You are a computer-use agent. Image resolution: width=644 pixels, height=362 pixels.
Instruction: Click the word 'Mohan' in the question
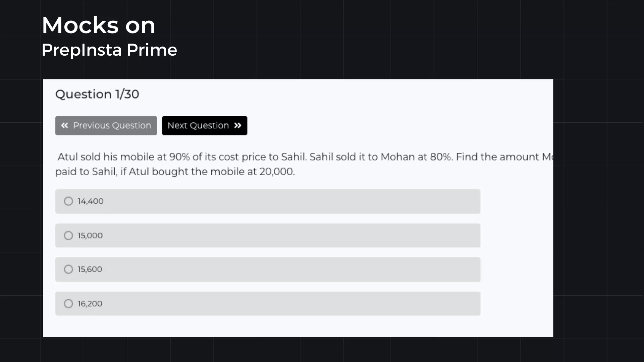click(398, 157)
